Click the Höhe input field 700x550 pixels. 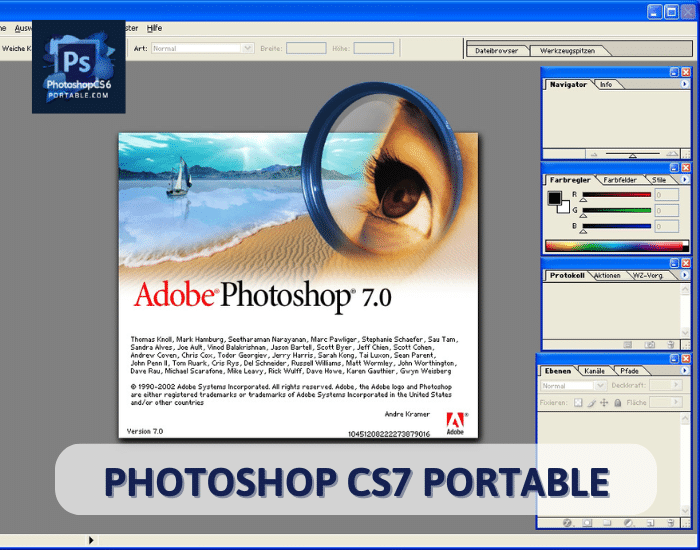pos(374,48)
